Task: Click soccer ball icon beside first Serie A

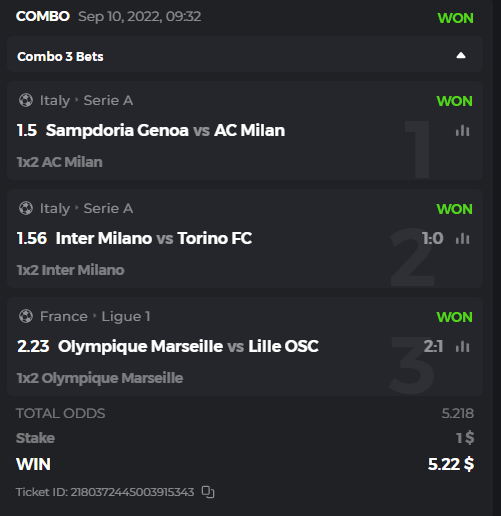Action: click(26, 100)
